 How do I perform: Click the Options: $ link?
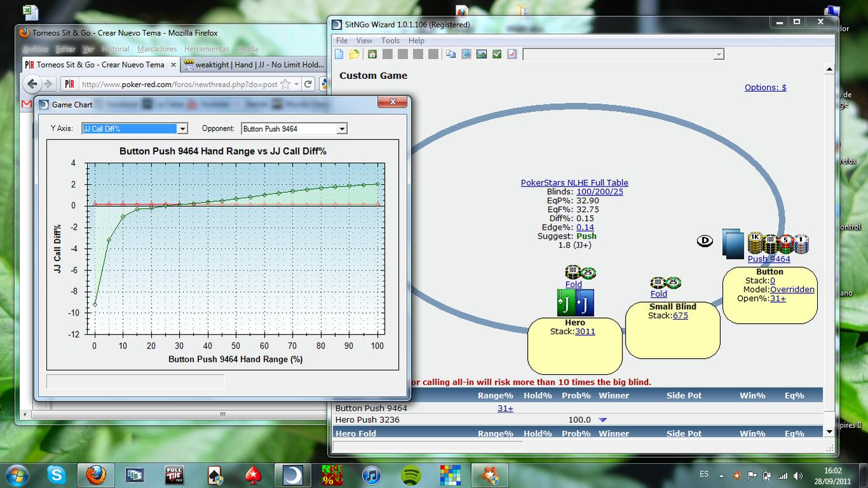click(x=766, y=87)
